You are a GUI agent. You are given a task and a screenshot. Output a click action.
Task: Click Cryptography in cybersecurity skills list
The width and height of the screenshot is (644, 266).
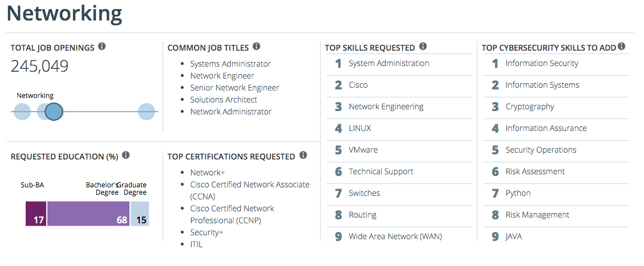[x=530, y=107]
